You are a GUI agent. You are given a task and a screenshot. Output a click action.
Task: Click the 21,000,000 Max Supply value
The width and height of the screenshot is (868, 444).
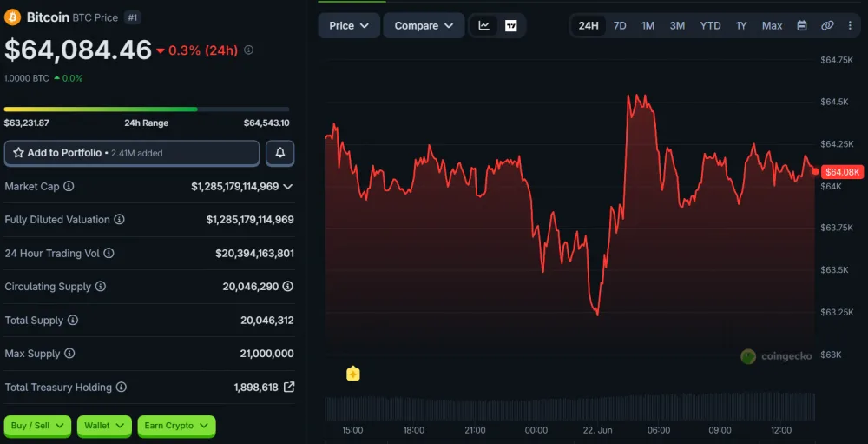[266, 354]
